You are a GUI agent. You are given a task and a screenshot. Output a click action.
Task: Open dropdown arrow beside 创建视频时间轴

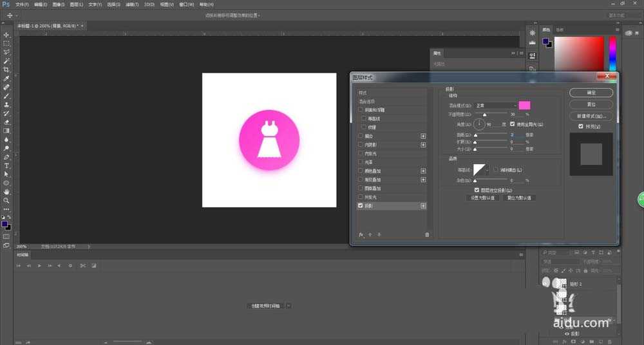point(289,306)
